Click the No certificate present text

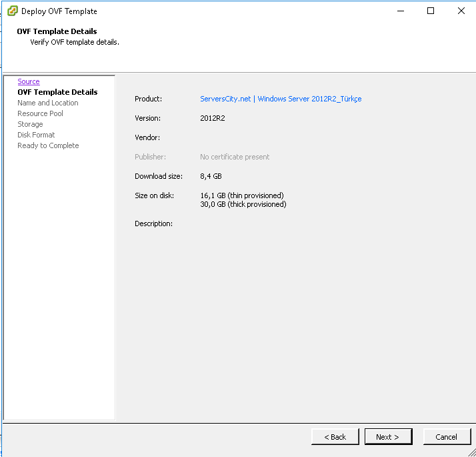[235, 157]
